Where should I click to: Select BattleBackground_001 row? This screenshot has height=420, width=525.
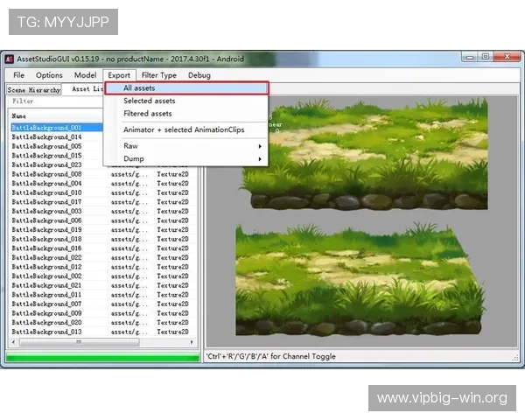pos(57,128)
